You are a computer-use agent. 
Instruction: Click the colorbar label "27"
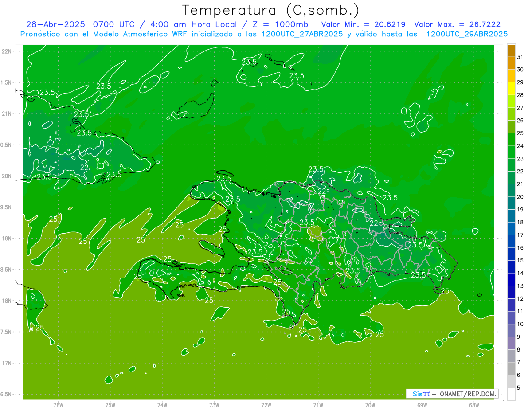tap(520, 108)
